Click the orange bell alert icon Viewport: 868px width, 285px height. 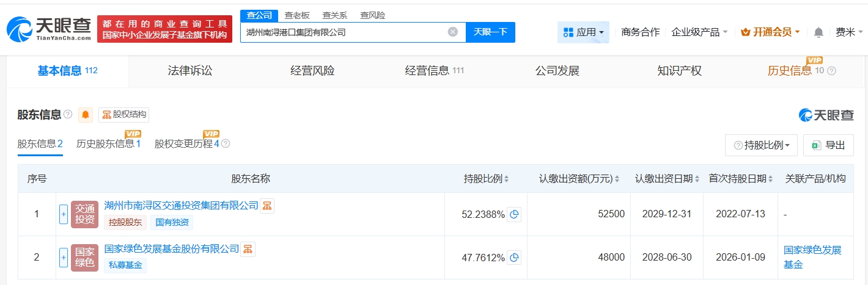click(x=86, y=115)
